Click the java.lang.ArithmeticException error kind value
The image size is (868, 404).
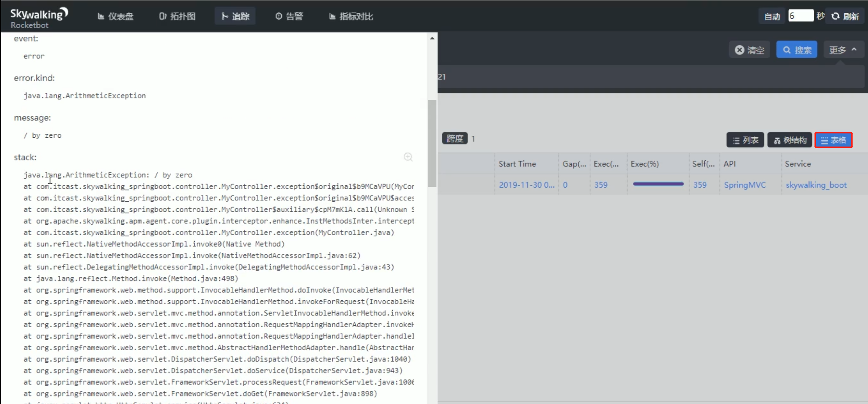coord(85,96)
